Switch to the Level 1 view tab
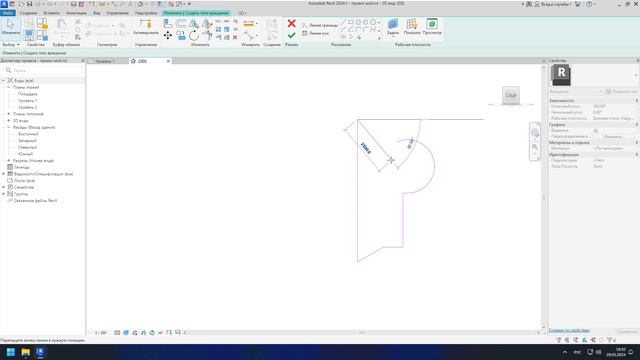The width and height of the screenshot is (640, 360). pos(105,61)
